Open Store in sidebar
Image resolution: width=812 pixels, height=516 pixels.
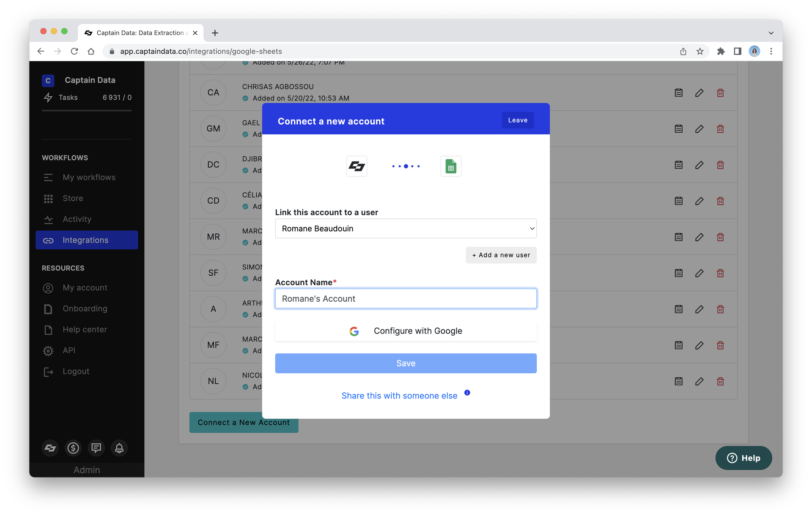[x=87, y=198]
